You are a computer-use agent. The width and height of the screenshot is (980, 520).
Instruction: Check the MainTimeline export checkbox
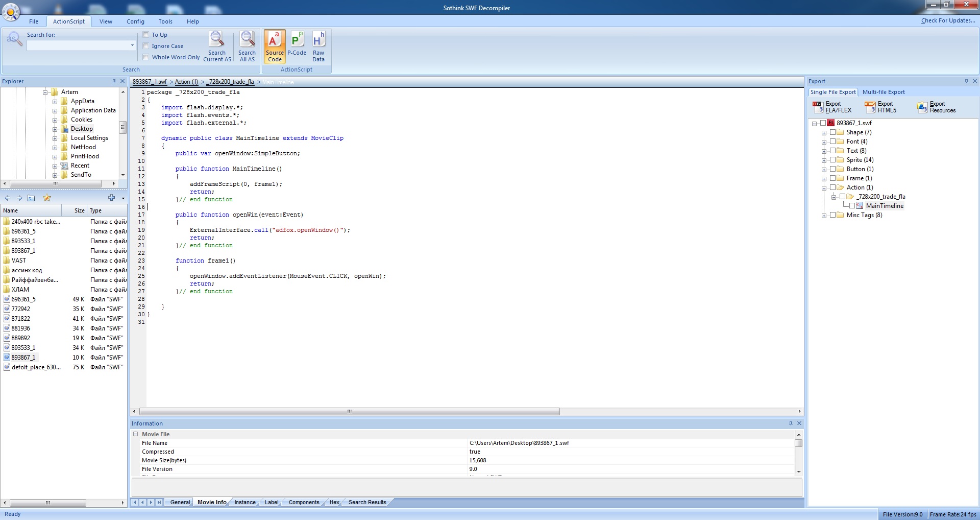coord(852,206)
